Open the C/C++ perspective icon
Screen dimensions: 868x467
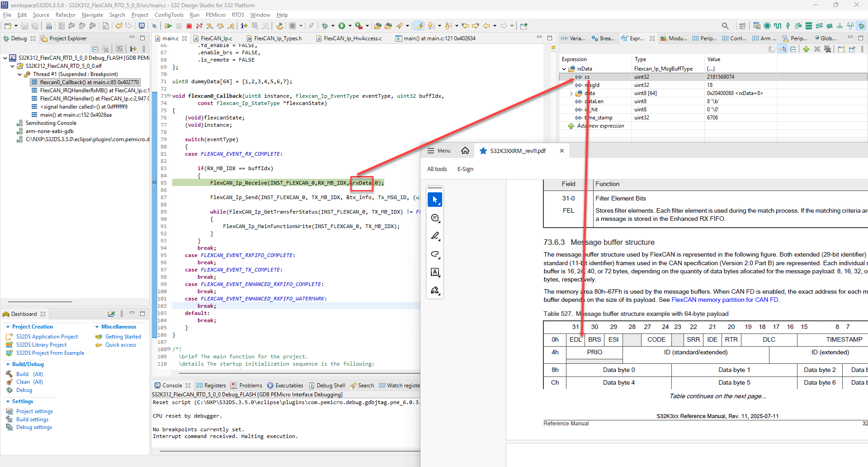757,26
